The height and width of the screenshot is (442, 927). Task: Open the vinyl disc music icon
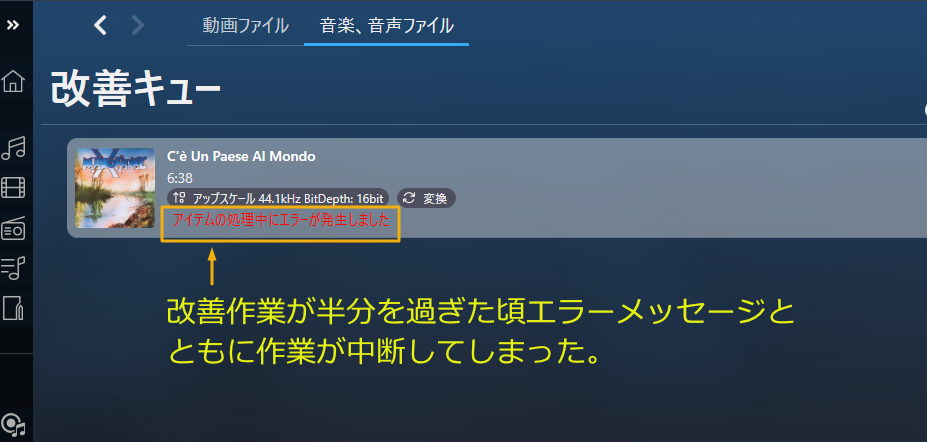click(13, 424)
